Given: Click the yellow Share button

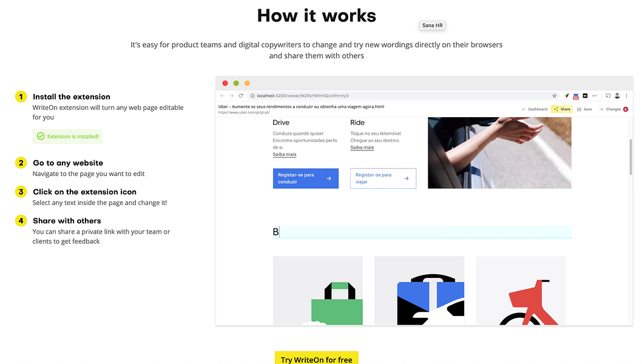Looking at the screenshot, I should (562, 109).
